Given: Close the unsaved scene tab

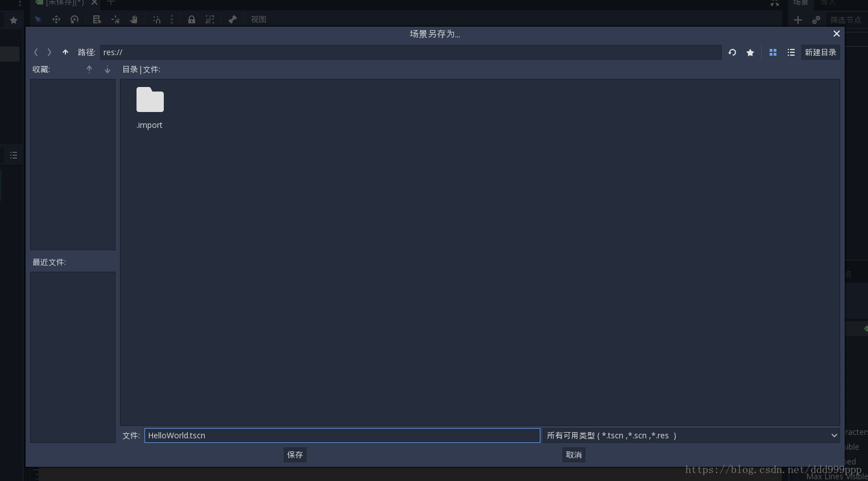Looking at the screenshot, I should click(x=94, y=2).
